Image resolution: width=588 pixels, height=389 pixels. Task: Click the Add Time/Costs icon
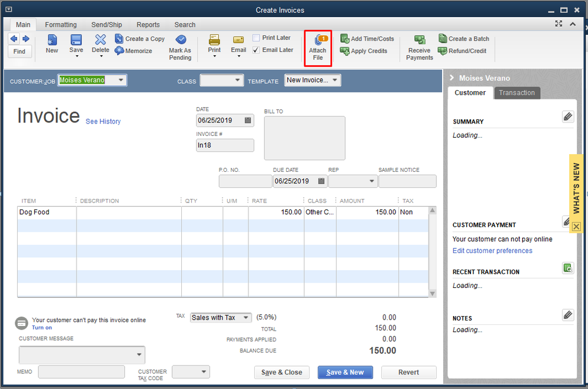point(345,39)
